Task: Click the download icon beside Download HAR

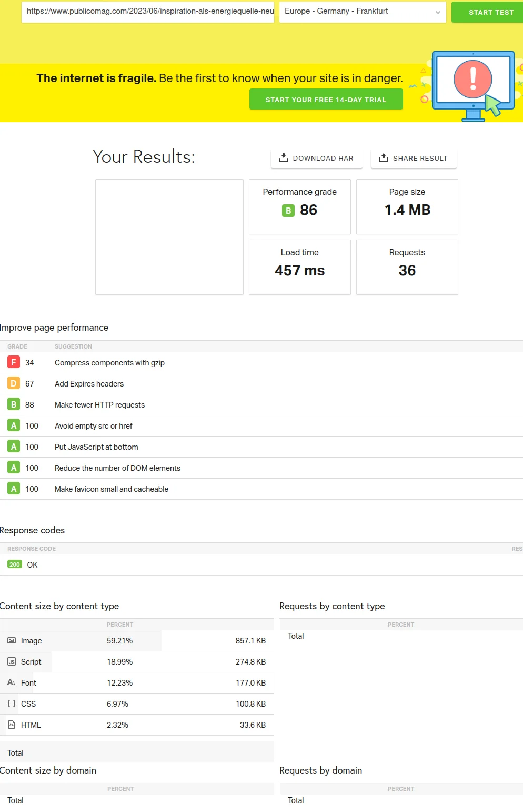Action: (x=283, y=158)
